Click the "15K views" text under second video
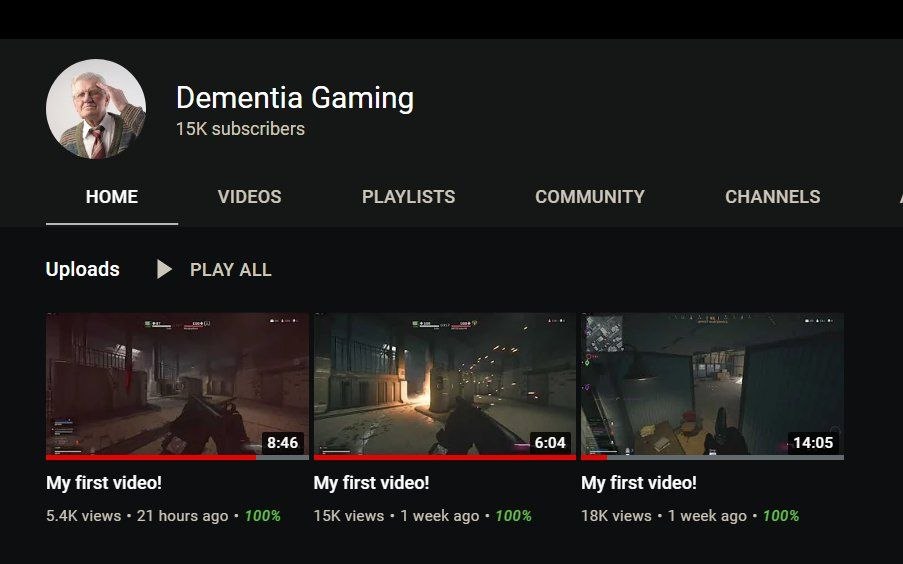This screenshot has height=564, width=903. (x=349, y=516)
